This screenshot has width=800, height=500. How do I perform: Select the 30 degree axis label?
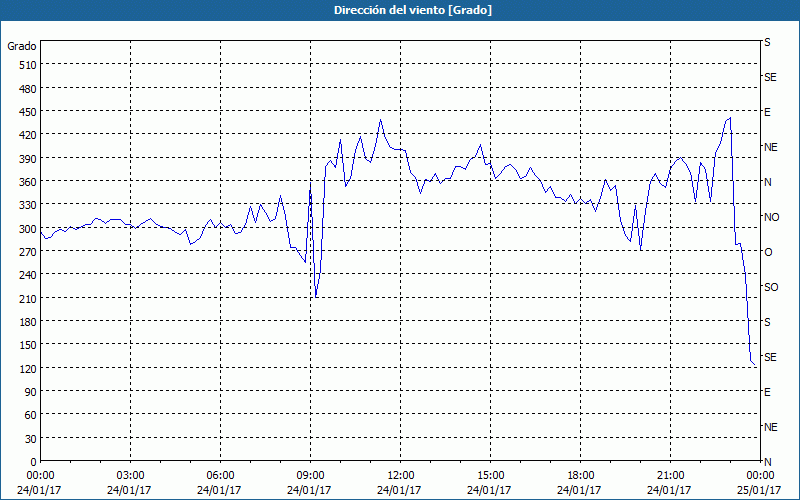[x=31, y=439]
